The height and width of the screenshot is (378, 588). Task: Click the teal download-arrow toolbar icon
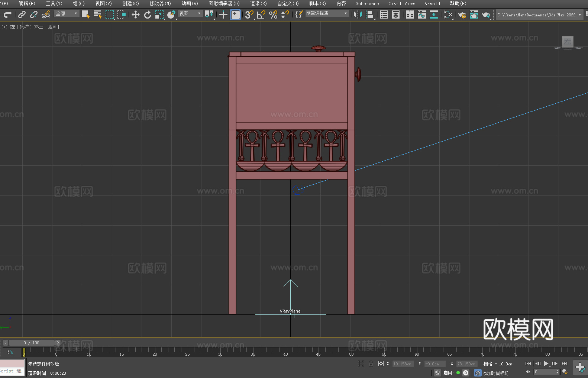click(434, 14)
